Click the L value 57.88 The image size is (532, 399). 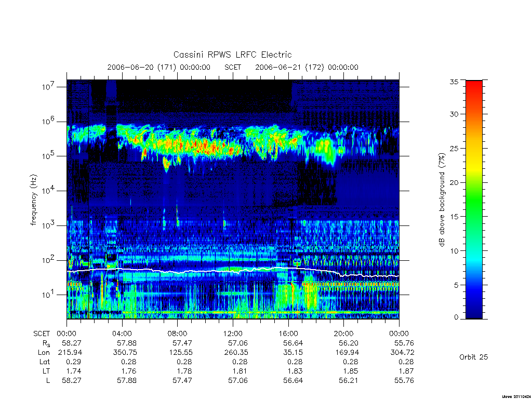(127, 381)
